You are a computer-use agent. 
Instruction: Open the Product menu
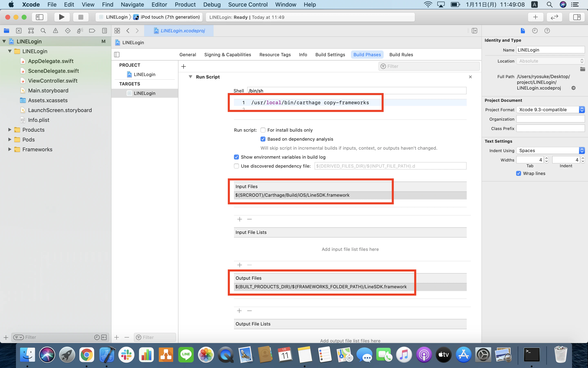pos(185,5)
